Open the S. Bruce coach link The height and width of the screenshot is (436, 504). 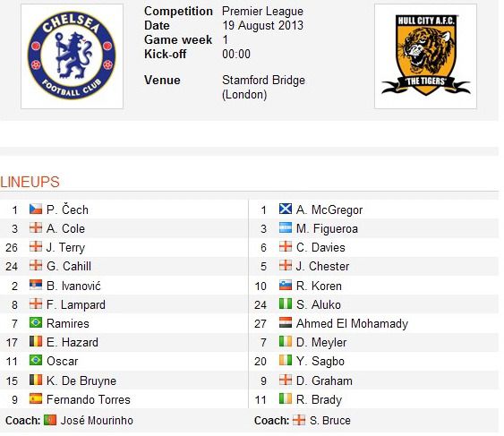coord(330,420)
